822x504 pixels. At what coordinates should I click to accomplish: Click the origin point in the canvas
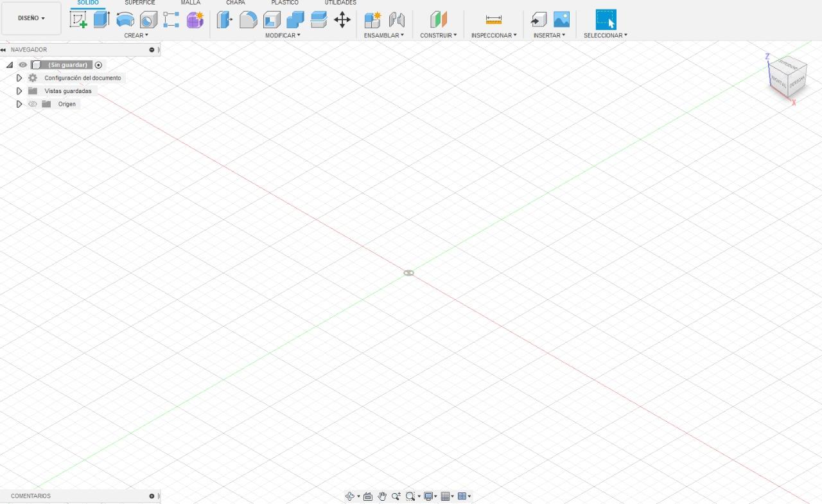tap(408, 273)
